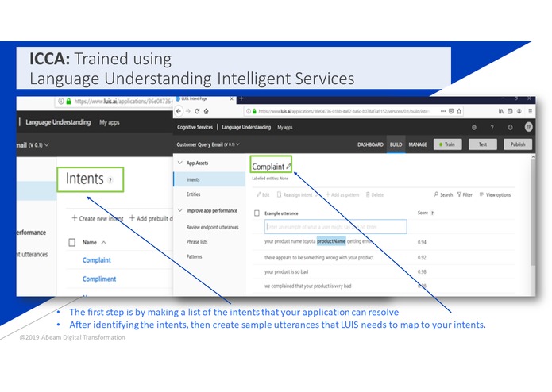Click the padlock in the back window address bar
This screenshot has width=552, height=392.
point(69,102)
